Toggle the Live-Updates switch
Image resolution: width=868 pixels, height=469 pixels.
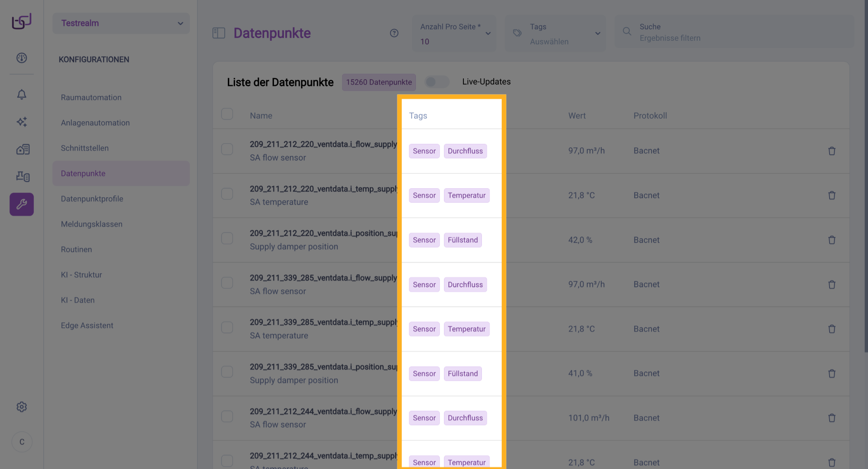437,82
